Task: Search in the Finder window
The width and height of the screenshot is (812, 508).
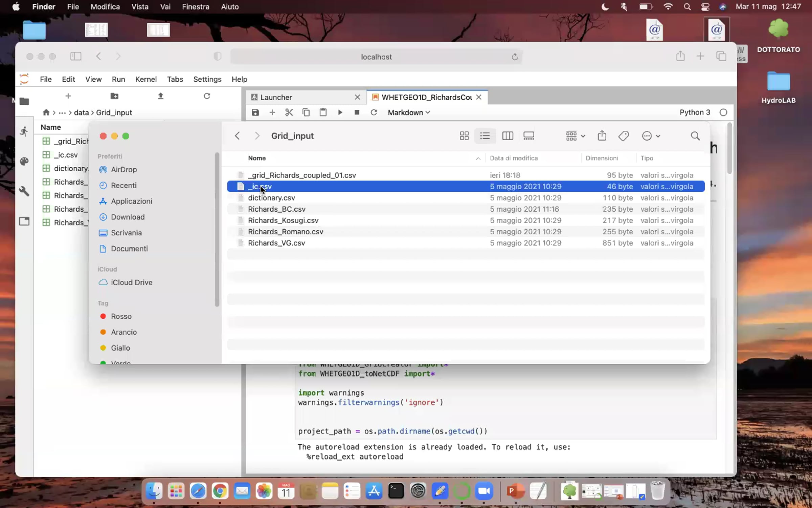Action: tap(695, 136)
